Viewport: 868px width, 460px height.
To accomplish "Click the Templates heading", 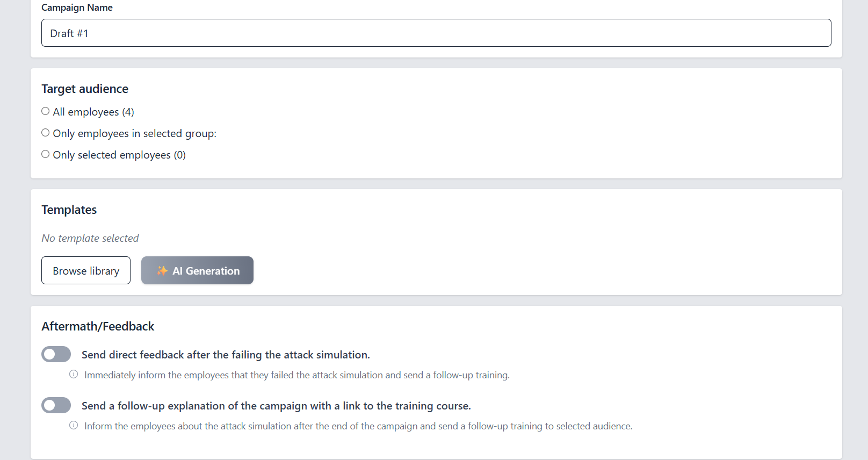I will click(x=69, y=210).
